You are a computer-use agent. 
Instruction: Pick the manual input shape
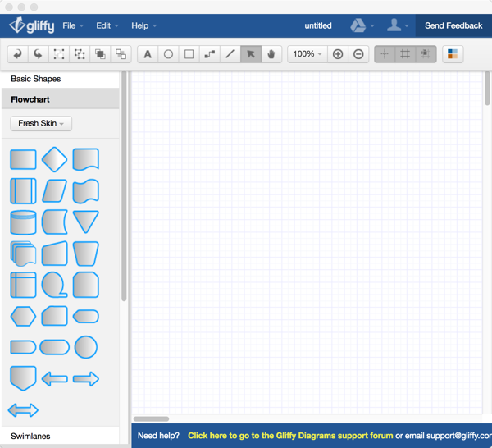click(54, 254)
